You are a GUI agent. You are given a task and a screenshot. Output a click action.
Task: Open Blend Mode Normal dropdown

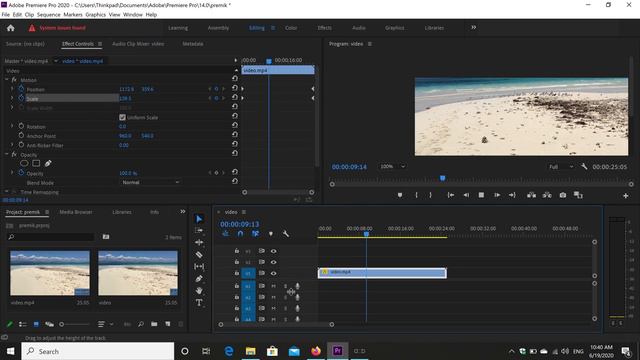coord(151,182)
